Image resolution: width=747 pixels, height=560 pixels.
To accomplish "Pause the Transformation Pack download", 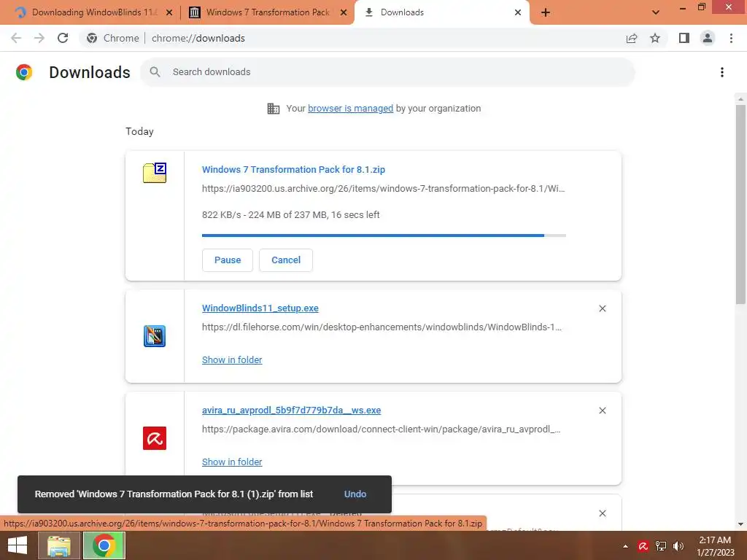I will [228, 260].
